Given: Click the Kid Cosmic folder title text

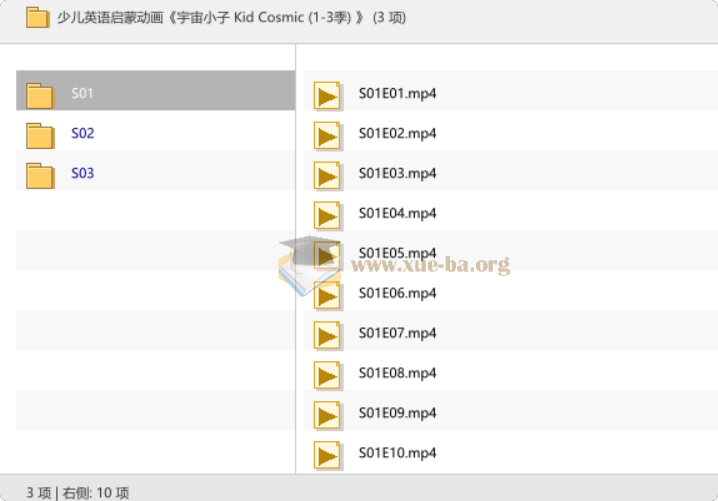Looking at the screenshot, I should pyautogui.click(x=231, y=18).
